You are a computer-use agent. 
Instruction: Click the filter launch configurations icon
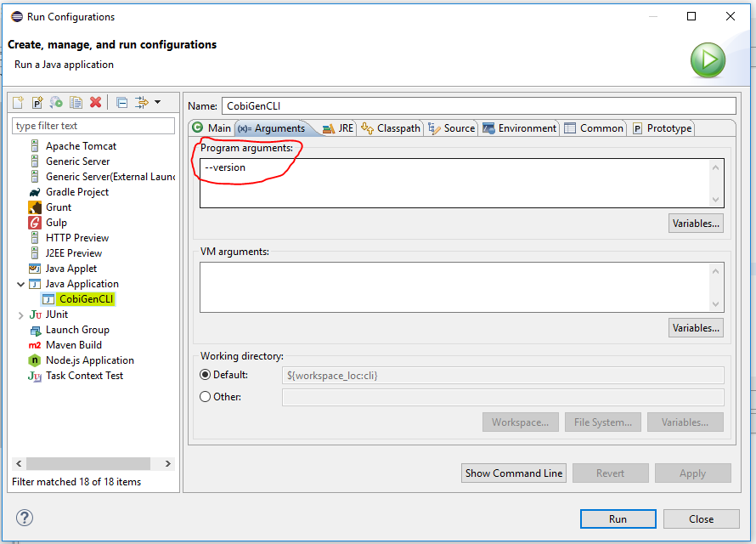point(142,102)
